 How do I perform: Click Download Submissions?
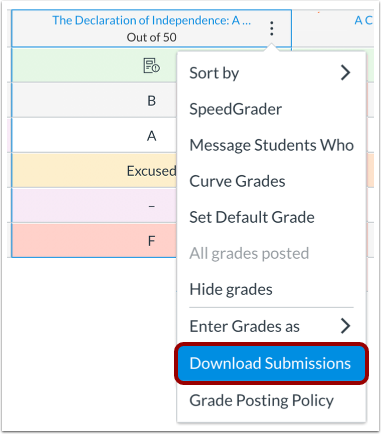click(x=271, y=363)
